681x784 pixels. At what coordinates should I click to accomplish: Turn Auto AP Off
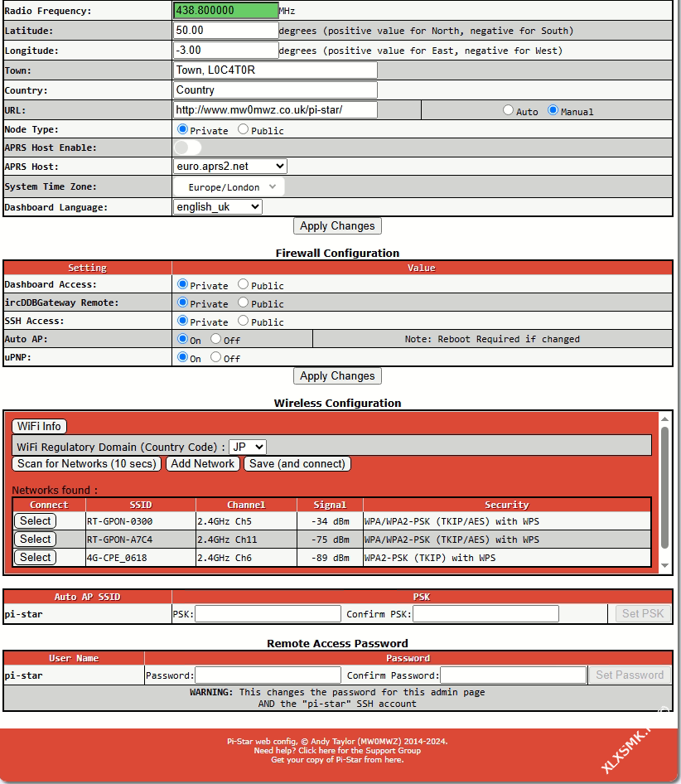pos(215,339)
